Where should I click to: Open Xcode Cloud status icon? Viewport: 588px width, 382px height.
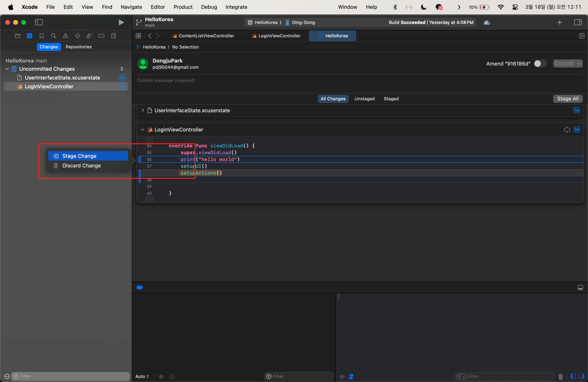[487, 22]
